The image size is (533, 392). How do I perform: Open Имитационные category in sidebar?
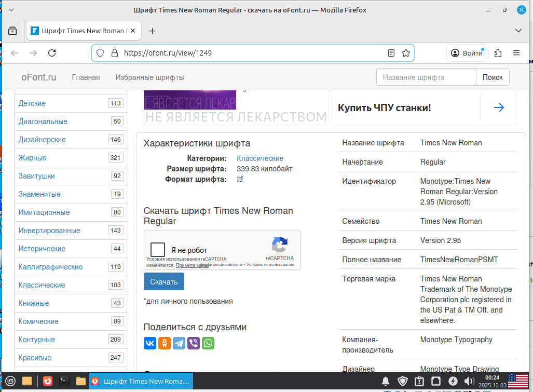click(44, 212)
